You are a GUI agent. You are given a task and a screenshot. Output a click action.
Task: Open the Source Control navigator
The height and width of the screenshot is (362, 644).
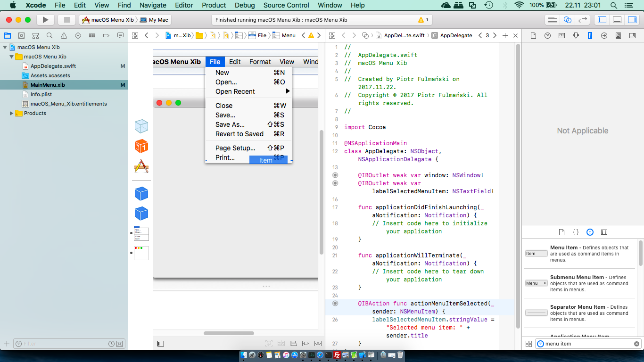click(x=21, y=35)
